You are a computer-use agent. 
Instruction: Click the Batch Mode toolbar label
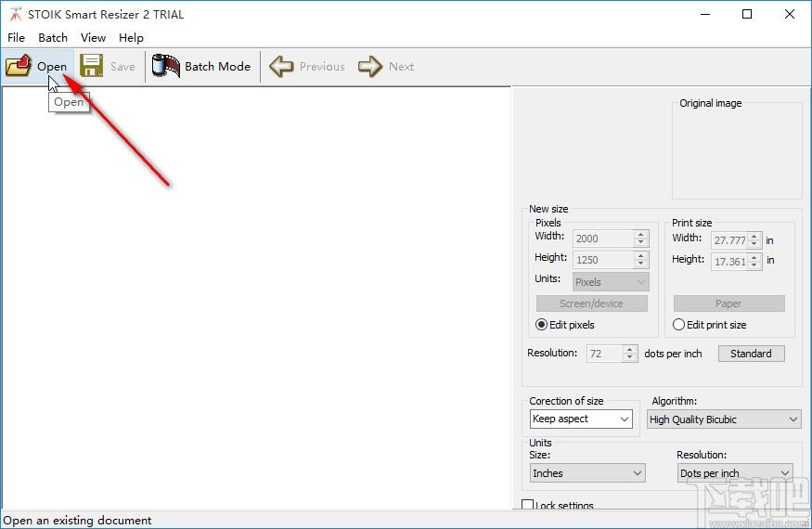click(x=217, y=67)
